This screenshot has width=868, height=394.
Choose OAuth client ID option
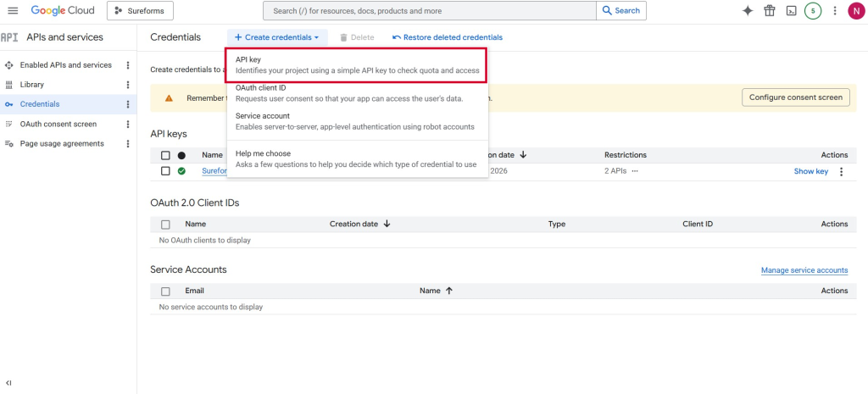pos(358,93)
